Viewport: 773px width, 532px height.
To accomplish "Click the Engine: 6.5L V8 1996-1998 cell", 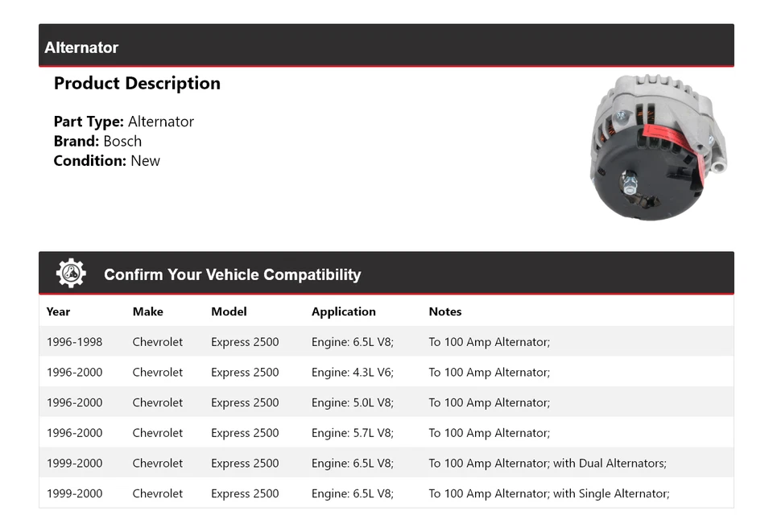I will pos(353,342).
